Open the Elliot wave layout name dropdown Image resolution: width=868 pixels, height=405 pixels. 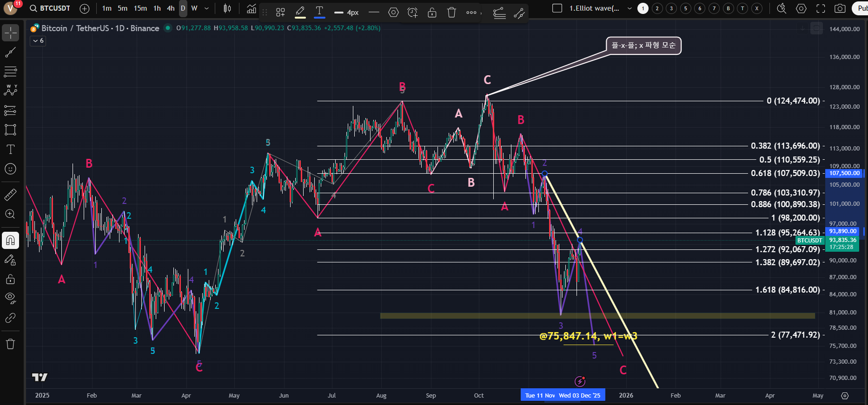[x=629, y=8]
